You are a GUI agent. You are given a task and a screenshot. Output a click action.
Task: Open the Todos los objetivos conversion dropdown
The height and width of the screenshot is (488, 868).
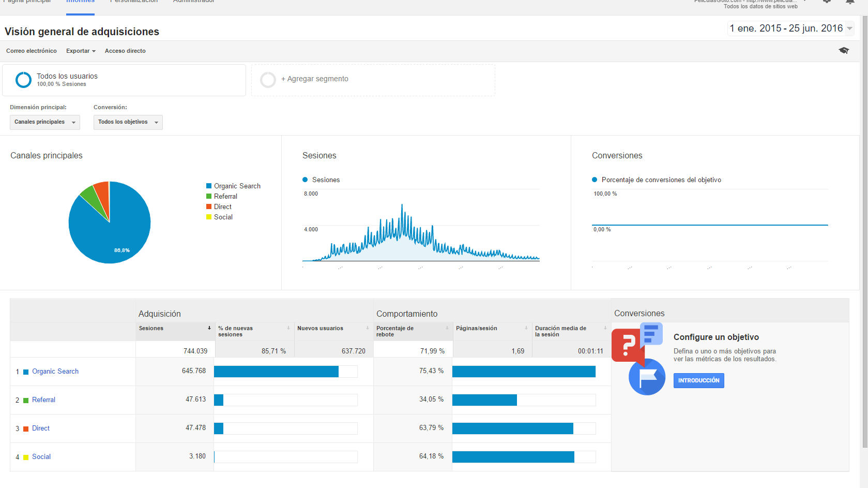coord(128,122)
